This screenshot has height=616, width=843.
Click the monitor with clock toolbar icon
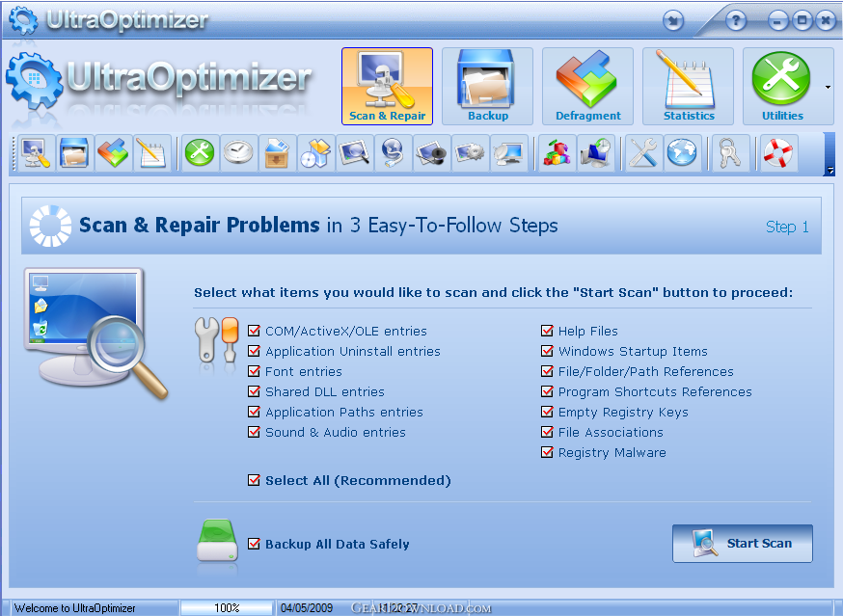pos(596,153)
